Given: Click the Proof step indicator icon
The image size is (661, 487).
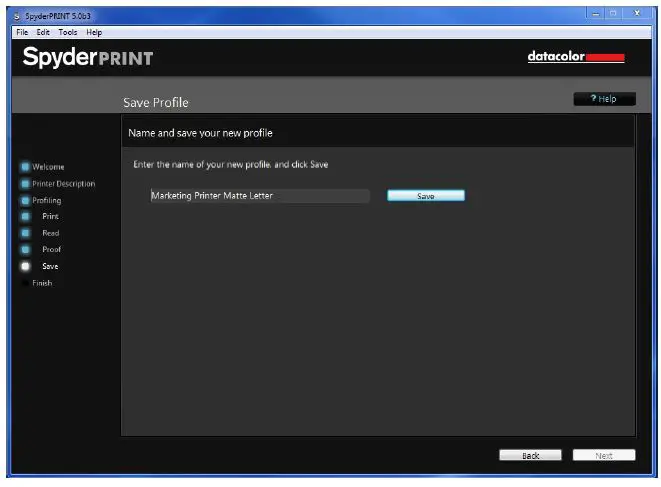Looking at the screenshot, I should pos(25,249).
